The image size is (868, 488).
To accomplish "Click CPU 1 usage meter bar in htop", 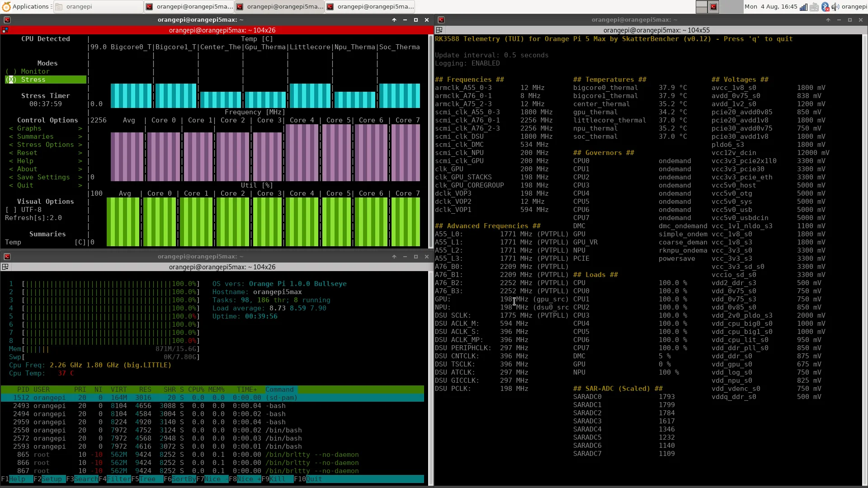I will [111, 284].
